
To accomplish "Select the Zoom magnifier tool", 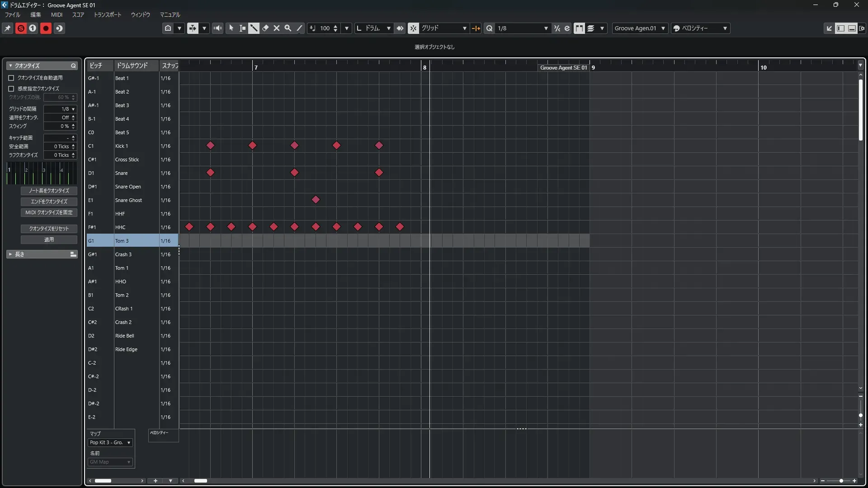I will click(288, 28).
